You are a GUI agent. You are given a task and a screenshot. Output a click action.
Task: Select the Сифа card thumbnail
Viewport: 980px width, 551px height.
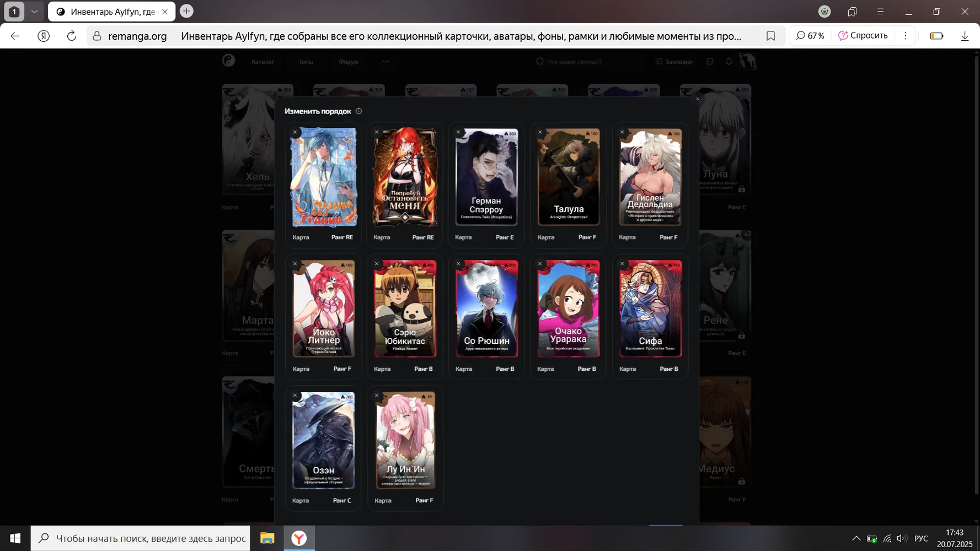point(650,309)
